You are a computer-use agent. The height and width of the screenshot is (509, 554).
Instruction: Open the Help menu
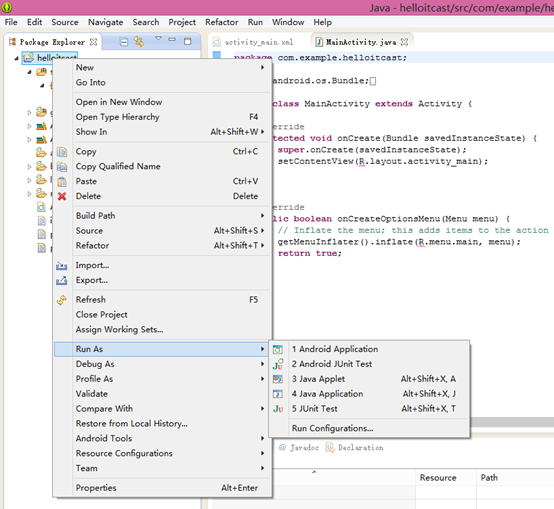[x=323, y=22]
